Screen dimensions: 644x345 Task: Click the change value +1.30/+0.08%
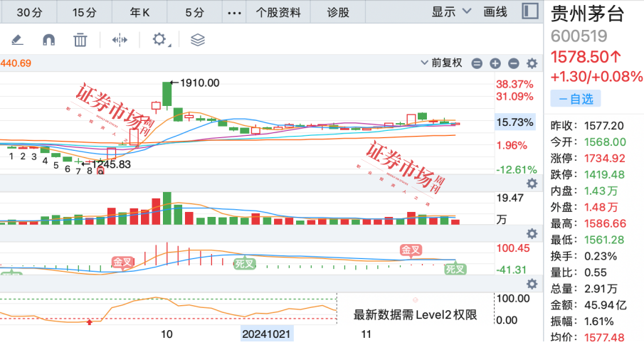point(596,76)
